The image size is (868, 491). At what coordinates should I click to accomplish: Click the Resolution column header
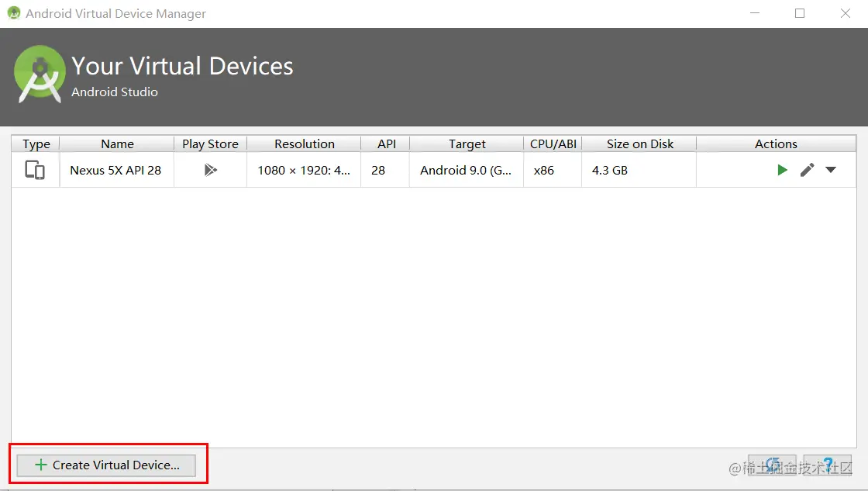tap(304, 144)
